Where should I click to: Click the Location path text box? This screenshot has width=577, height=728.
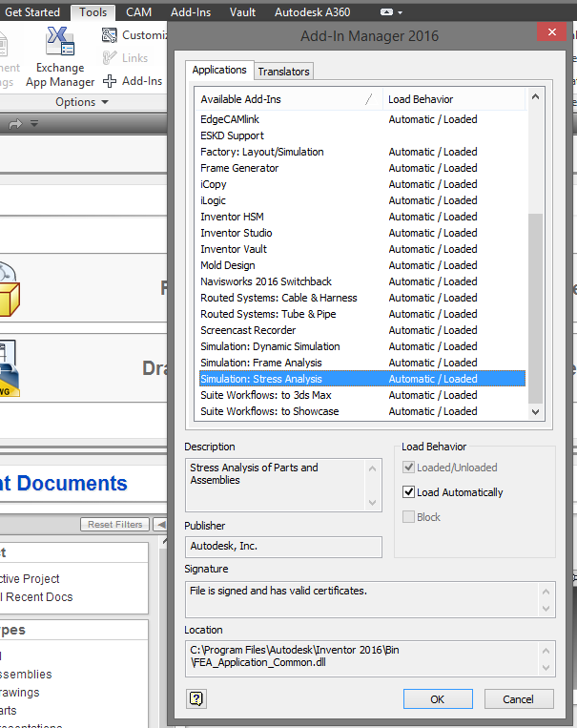(x=370, y=656)
